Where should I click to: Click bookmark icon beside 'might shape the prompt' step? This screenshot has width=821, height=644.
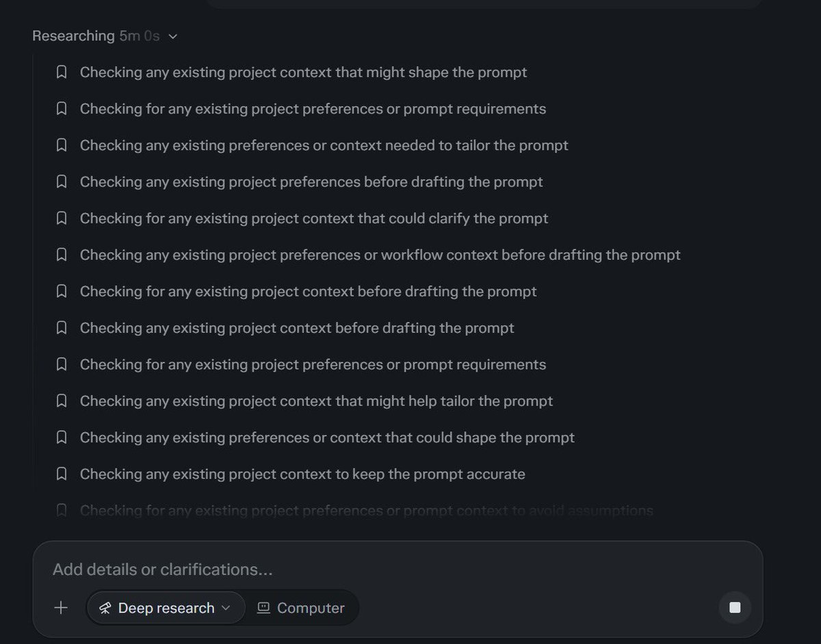coord(62,72)
